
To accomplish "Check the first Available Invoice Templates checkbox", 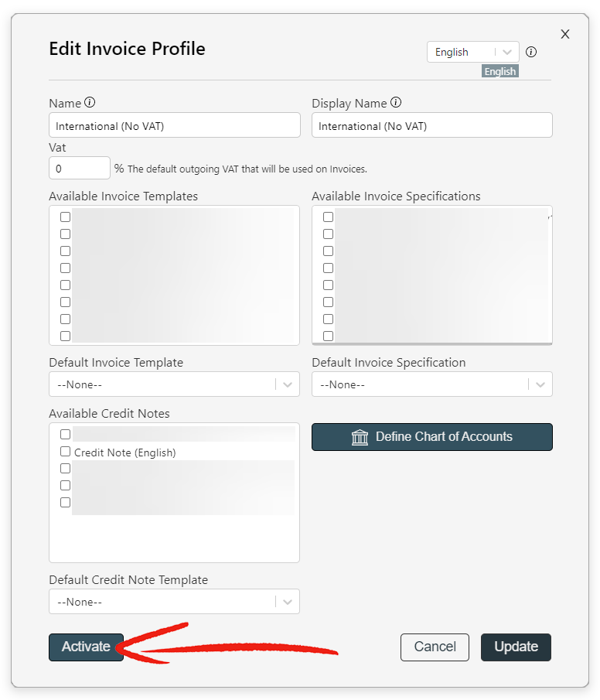I will 65,217.
